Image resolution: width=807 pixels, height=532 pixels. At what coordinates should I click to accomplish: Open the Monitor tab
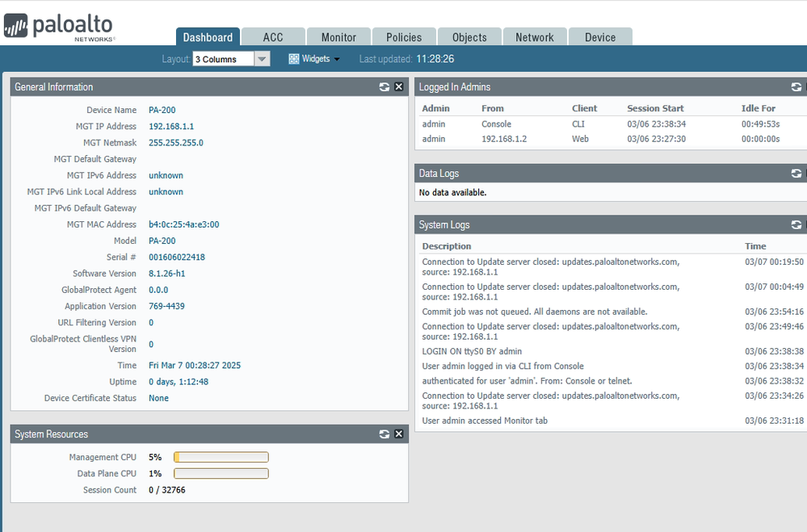[338, 37]
